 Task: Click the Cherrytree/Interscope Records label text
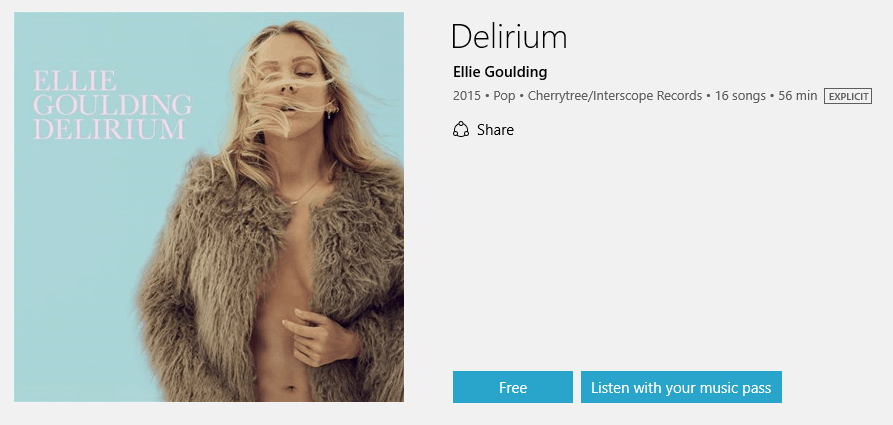pyautogui.click(x=615, y=96)
